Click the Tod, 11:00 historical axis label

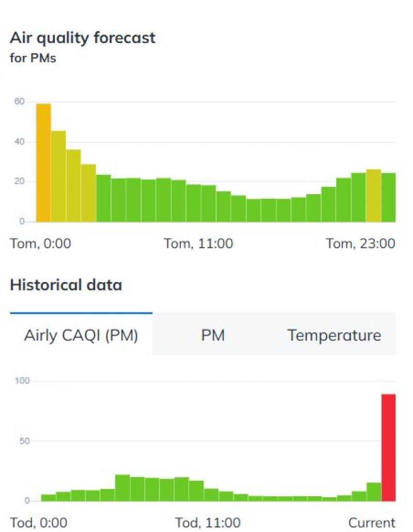click(208, 523)
